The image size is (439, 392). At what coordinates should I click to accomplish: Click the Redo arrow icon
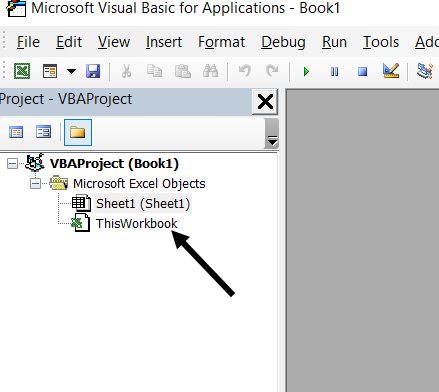point(272,71)
